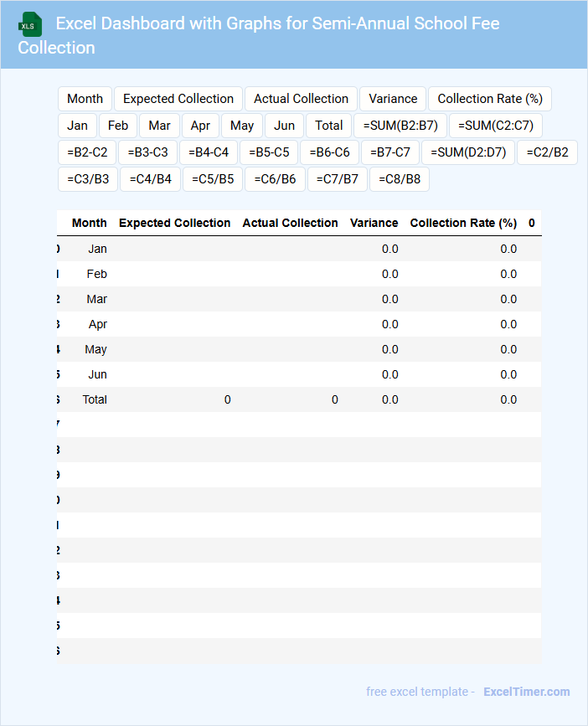Select the =B7-C7 formula chip
Image resolution: width=588 pixels, height=726 pixels.
(390, 152)
